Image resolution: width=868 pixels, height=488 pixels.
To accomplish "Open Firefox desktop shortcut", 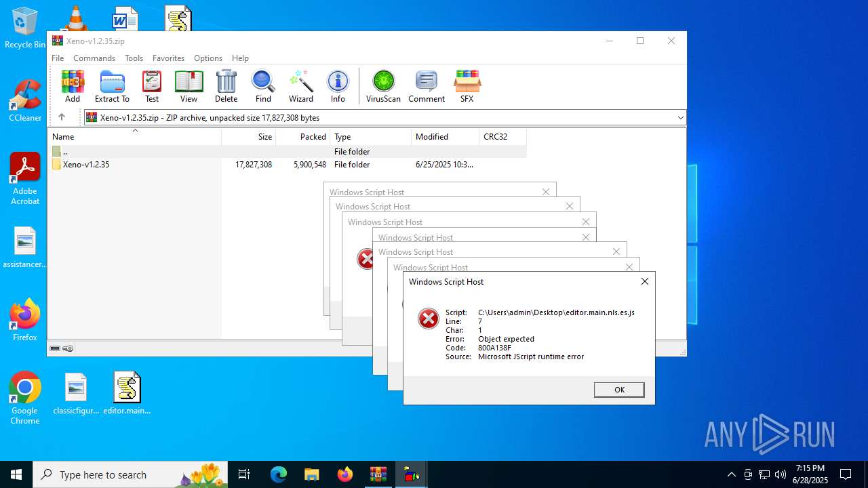I will 25,320.
